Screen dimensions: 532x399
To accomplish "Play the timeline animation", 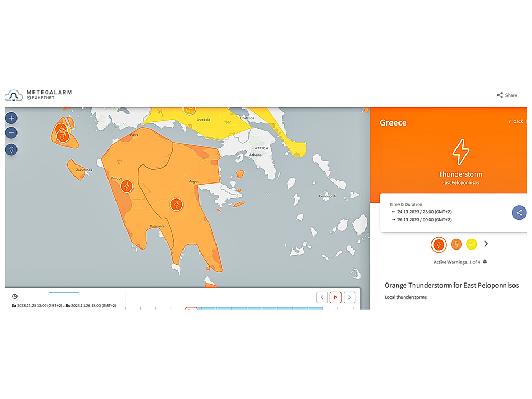I will point(336,297).
